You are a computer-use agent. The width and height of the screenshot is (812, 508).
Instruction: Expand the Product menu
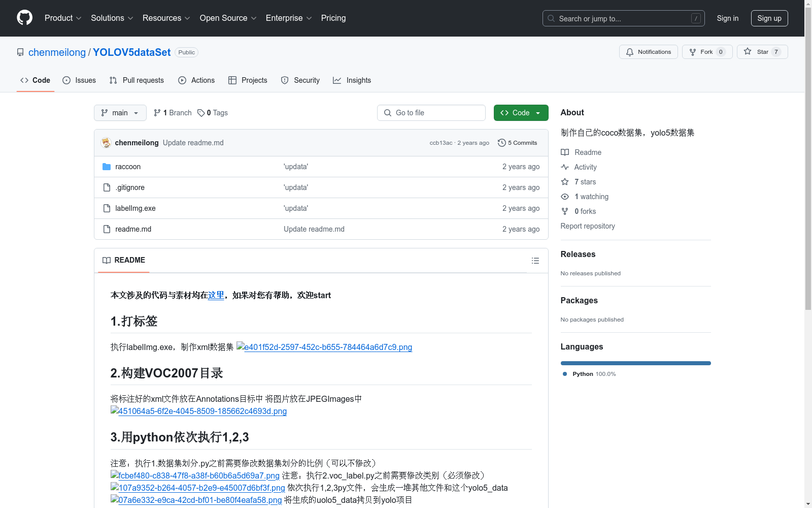click(x=63, y=18)
